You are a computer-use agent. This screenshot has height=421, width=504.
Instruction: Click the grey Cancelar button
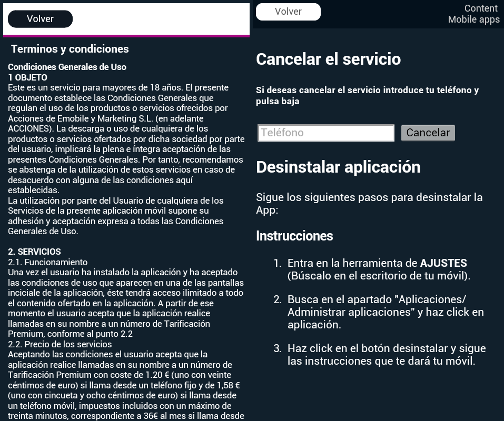tap(428, 133)
